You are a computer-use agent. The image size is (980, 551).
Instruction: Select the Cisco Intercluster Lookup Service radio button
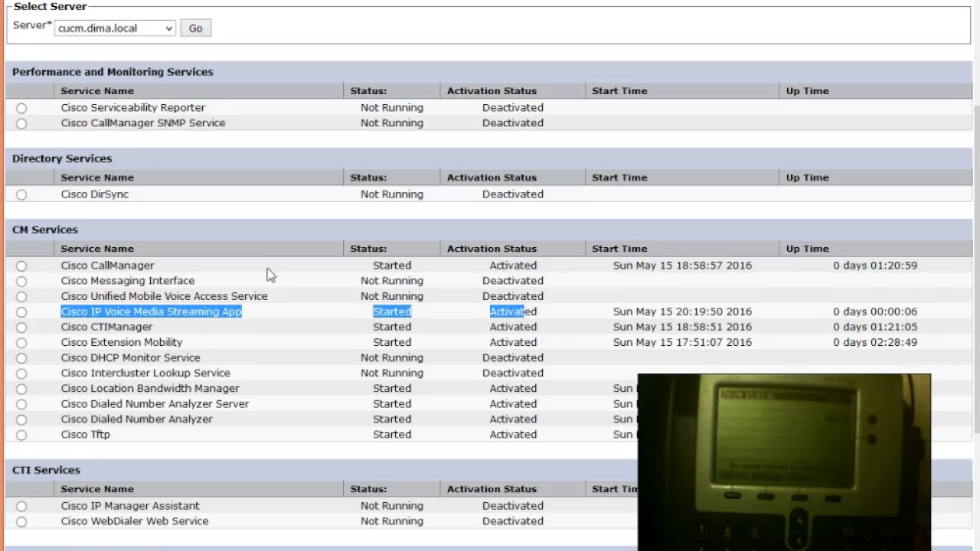pyautogui.click(x=21, y=373)
